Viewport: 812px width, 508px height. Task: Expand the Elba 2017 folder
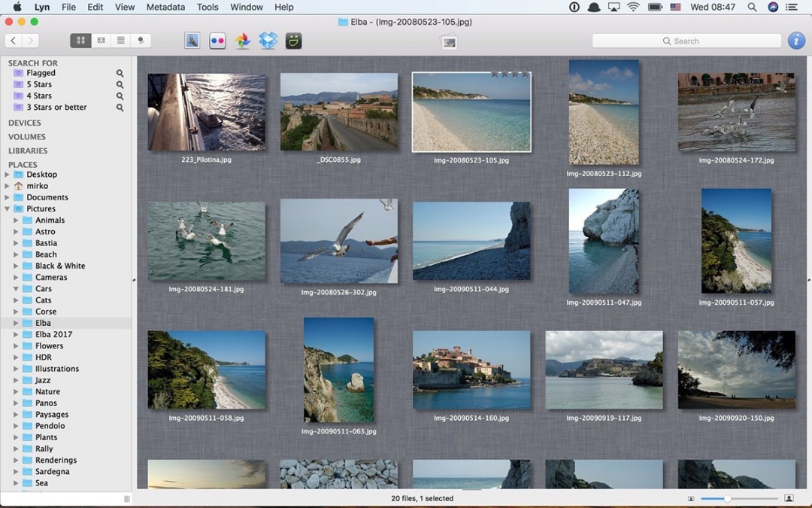[16, 334]
